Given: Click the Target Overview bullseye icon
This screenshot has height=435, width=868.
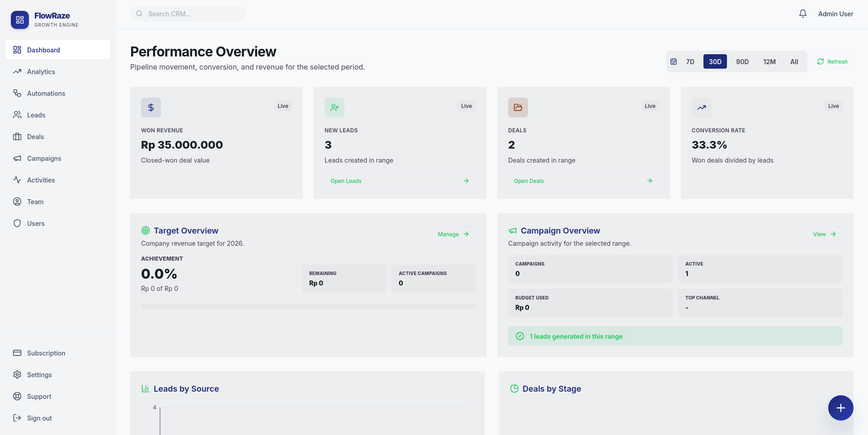Looking at the screenshot, I should click(146, 230).
